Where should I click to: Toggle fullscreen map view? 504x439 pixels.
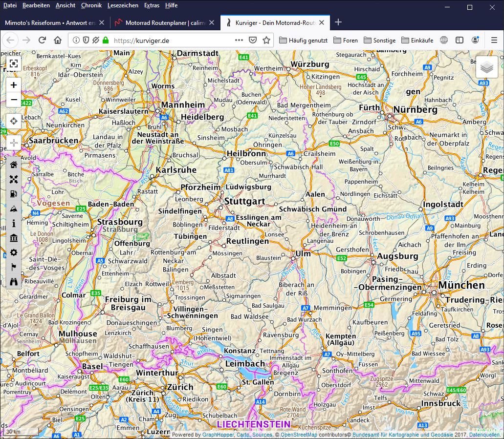(14, 63)
